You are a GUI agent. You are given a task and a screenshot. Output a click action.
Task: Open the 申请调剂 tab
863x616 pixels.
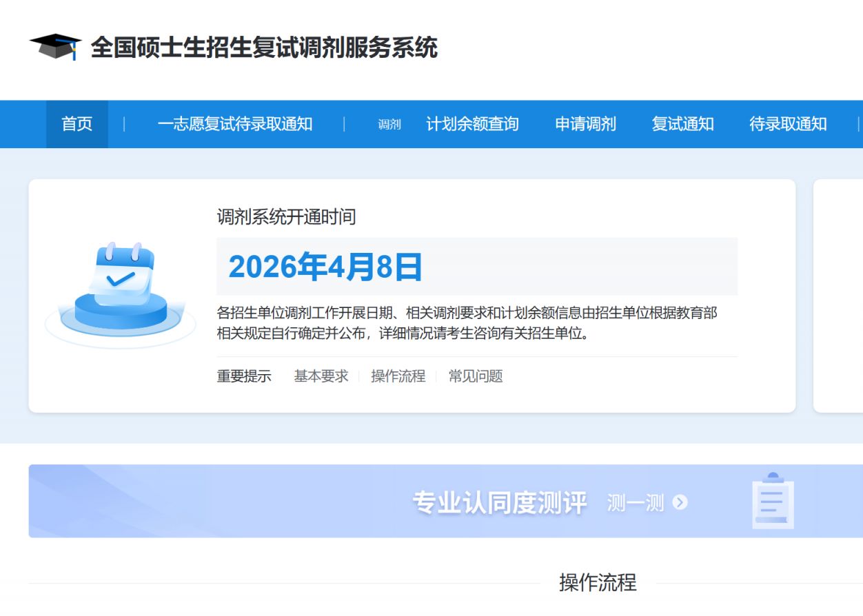585,124
